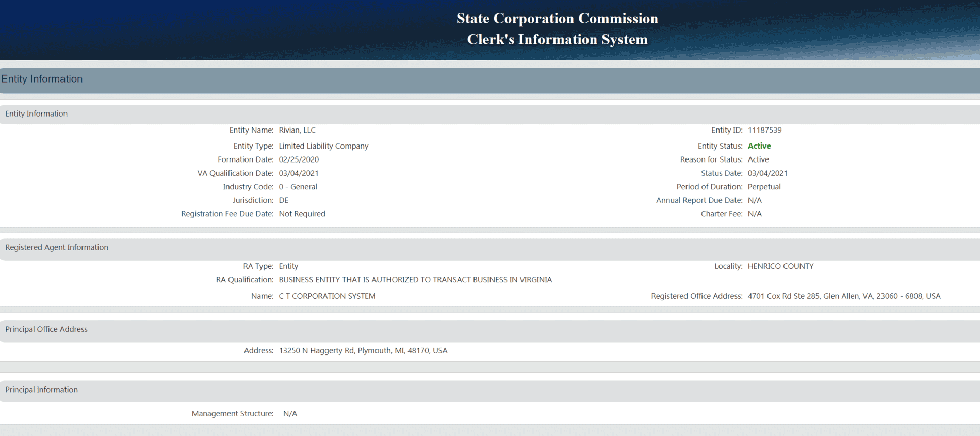Click the Reason for Status label

pos(711,159)
